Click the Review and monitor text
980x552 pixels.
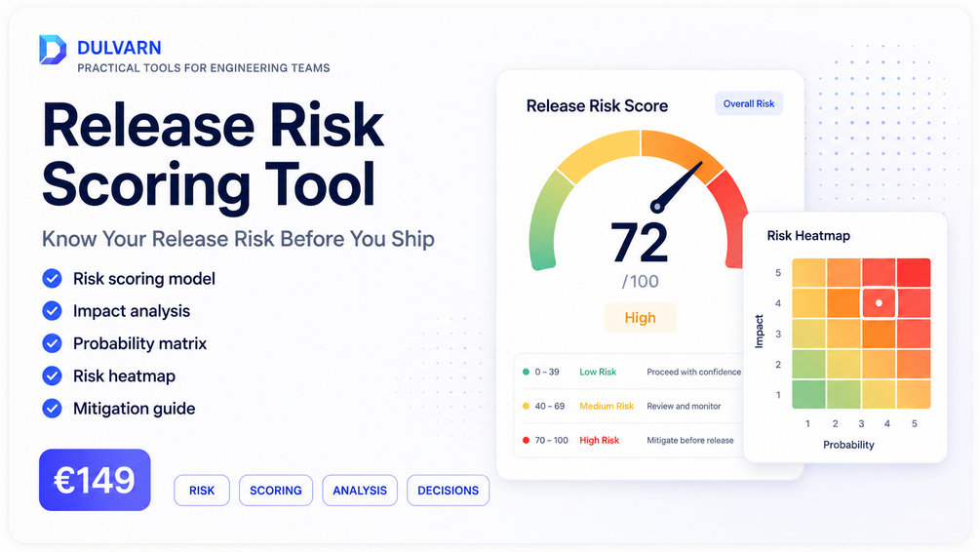684,407
